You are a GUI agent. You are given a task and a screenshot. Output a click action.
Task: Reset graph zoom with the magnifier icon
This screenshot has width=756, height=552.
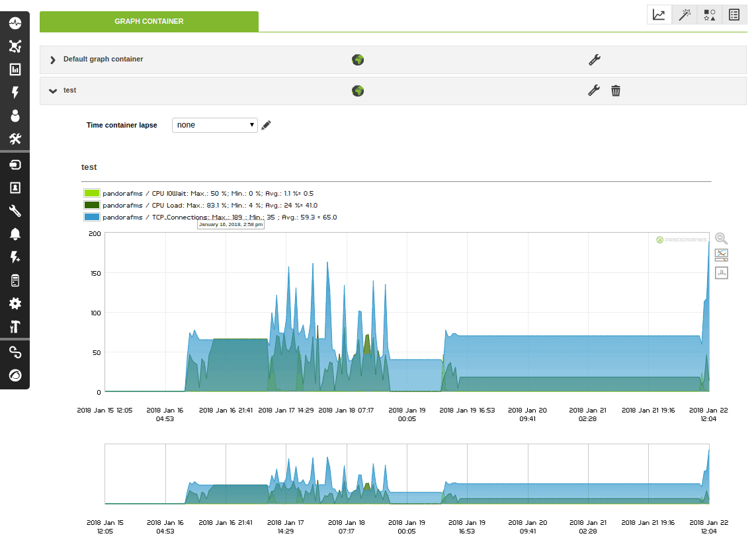point(722,239)
